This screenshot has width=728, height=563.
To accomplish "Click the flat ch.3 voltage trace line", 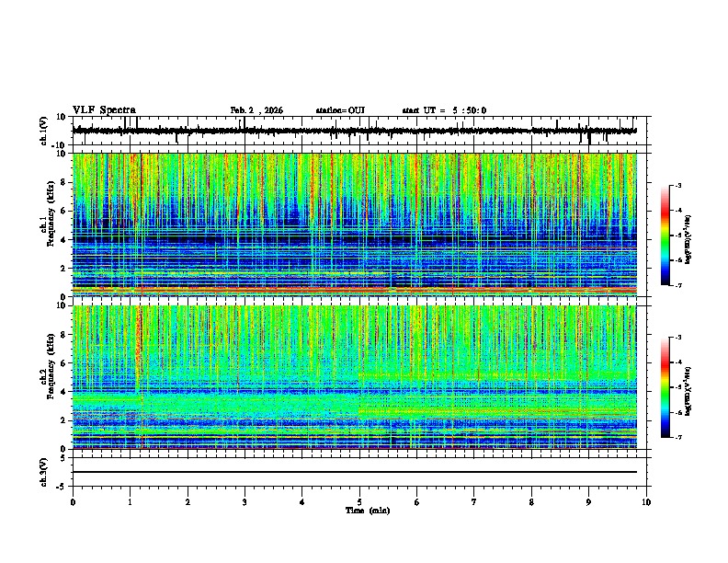I will (355, 472).
